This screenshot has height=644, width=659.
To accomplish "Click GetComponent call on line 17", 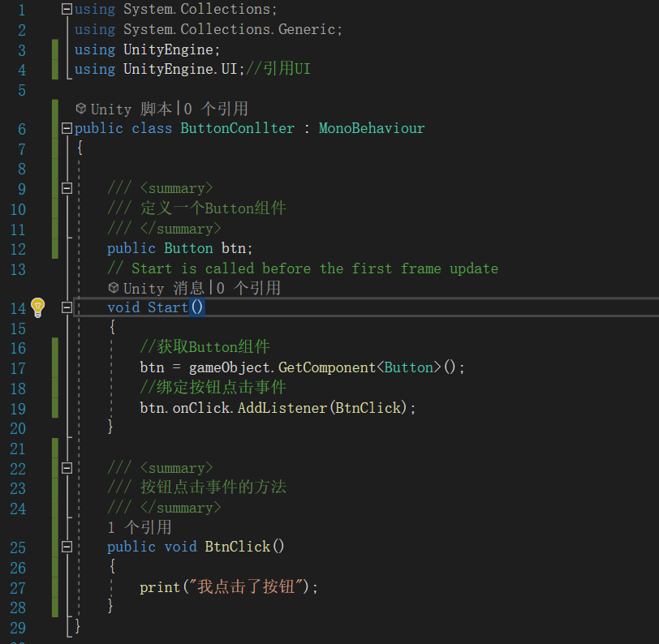I will point(326,367).
